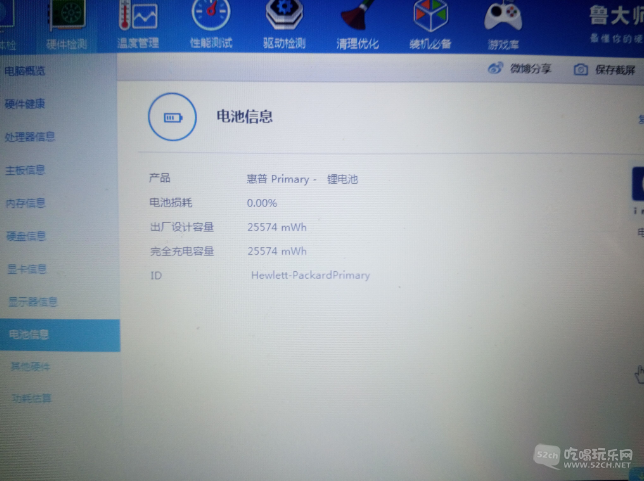Viewport: 644px width, 481px height.
Task: Click the 25574 mWh value beside 出厂设计容量
Action: 277,227
